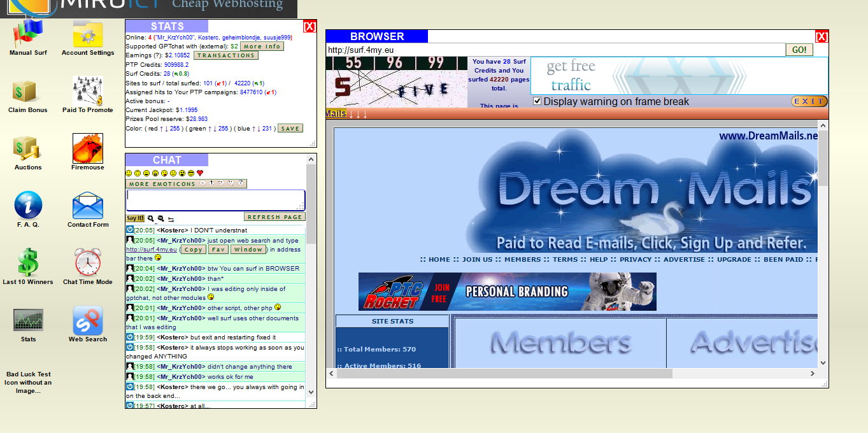Open TERMS in the DreamMails menu
868x433 pixels.
pos(565,259)
